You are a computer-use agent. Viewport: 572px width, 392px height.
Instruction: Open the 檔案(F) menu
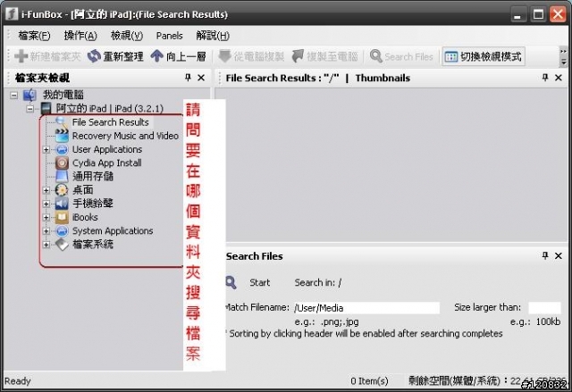(34, 36)
